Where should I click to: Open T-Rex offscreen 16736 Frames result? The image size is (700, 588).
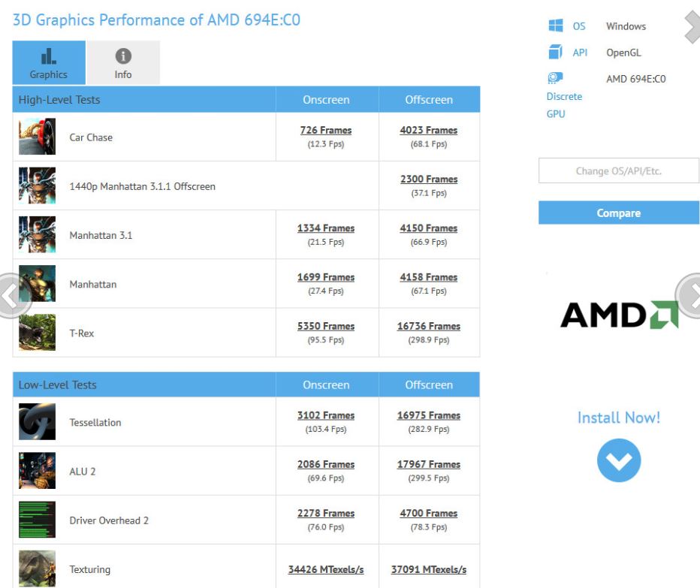429,327
